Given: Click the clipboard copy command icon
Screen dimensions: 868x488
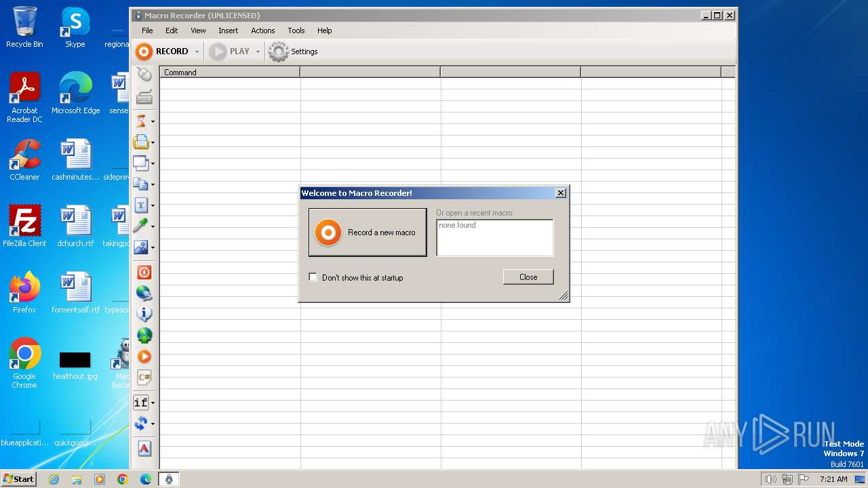Looking at the screenshot, I should pyautogui.click(x=141, y=184).
